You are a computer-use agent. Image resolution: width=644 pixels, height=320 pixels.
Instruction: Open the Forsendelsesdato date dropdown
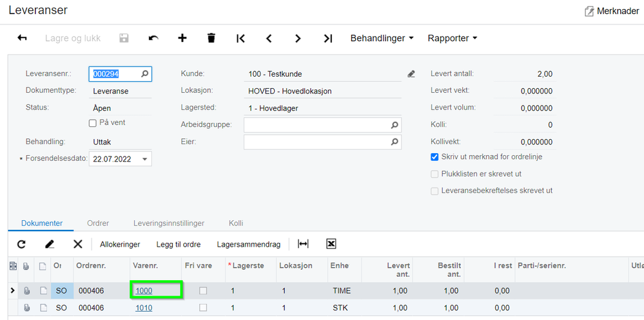coord(144,159)
